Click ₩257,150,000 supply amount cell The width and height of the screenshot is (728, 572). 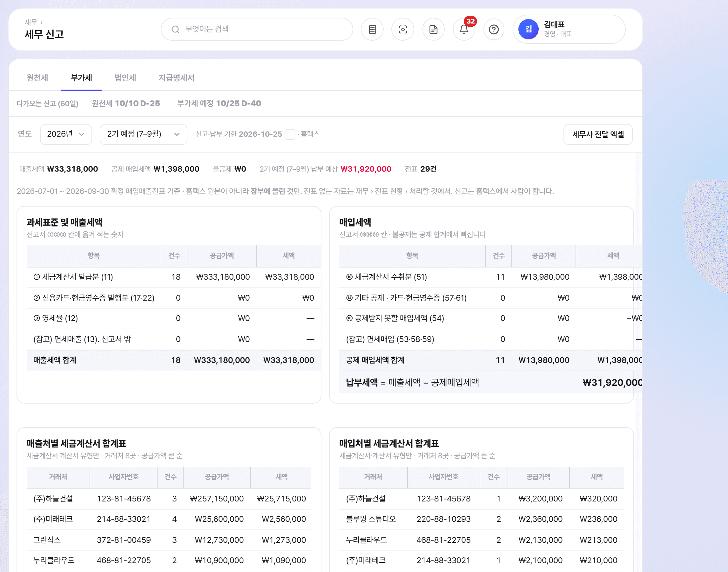217,499
